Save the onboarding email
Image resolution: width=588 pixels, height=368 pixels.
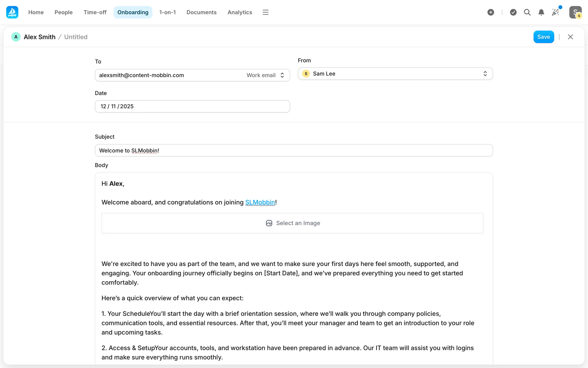543,37
